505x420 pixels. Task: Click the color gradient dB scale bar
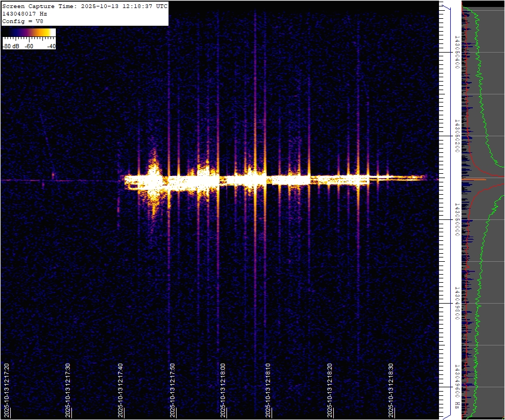[x=29, y=33]
